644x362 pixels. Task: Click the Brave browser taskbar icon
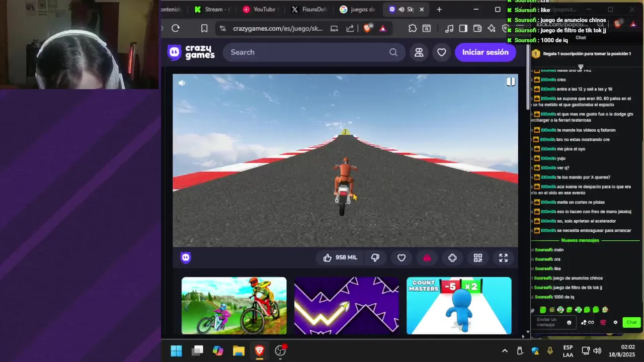[x=260, y=350]
